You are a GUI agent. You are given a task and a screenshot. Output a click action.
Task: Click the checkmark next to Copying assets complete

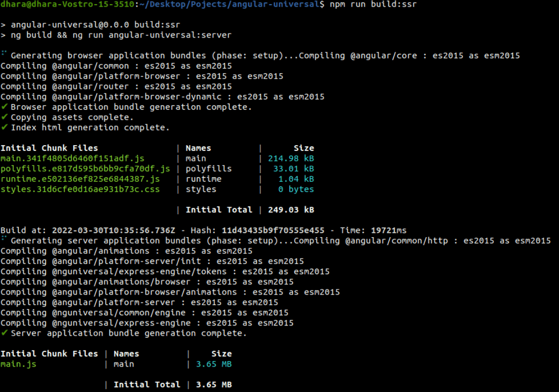click(4, 117)
